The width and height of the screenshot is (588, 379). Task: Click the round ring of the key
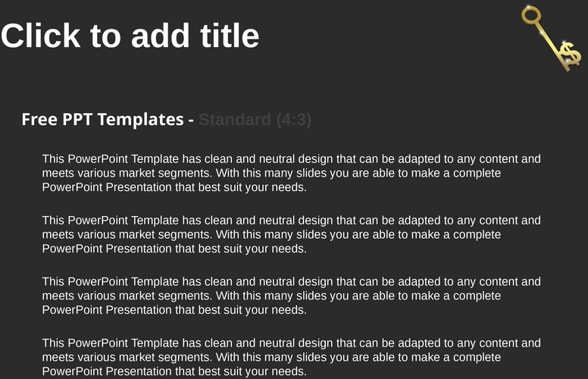(531, 16)
